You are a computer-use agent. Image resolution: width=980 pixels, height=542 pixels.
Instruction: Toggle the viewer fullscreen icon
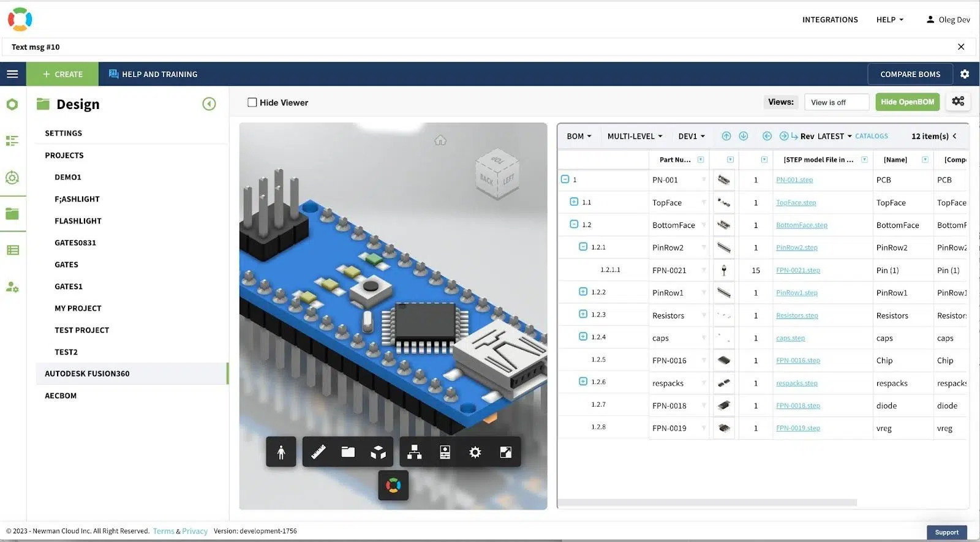[506, 453]
